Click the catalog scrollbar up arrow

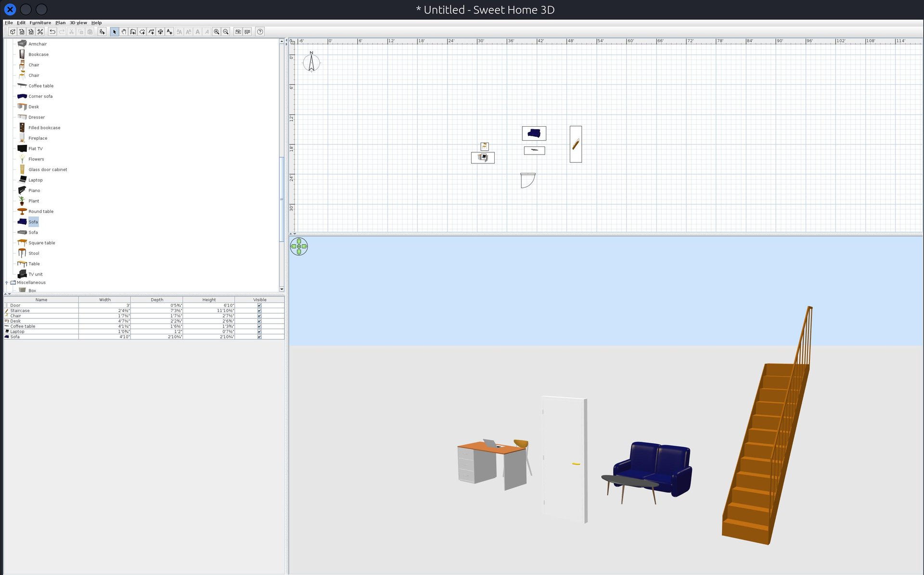[x=282, y=42]
